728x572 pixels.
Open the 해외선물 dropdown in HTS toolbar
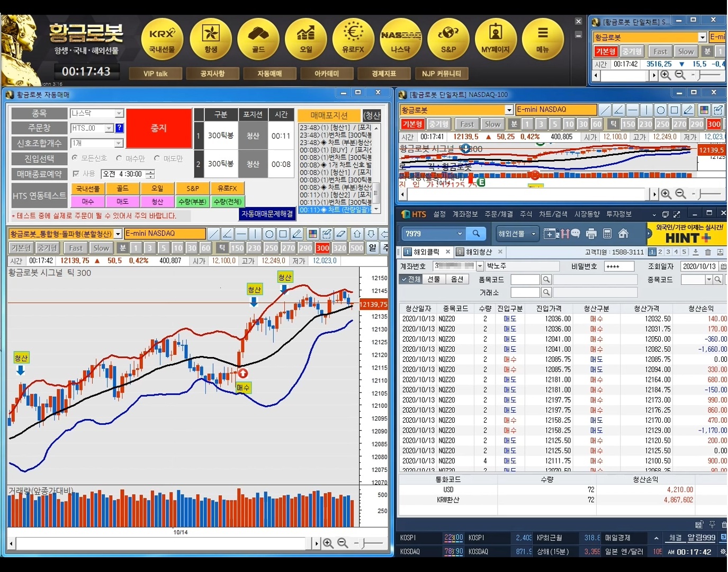[518, 234]
